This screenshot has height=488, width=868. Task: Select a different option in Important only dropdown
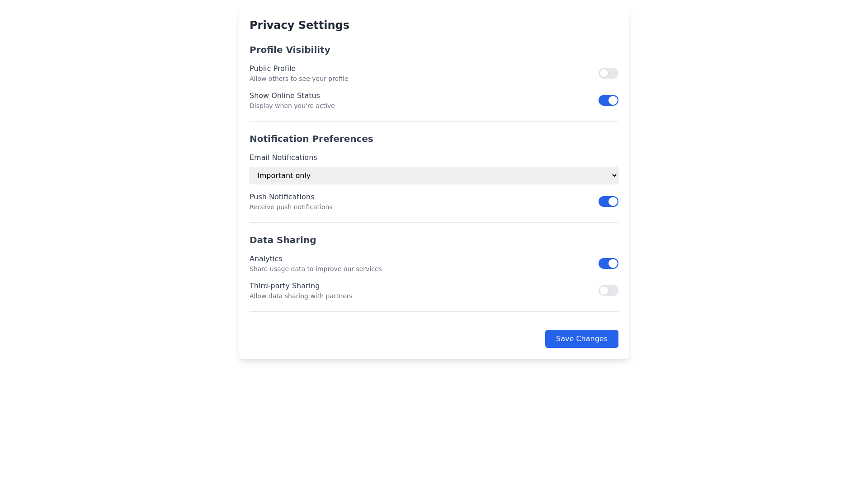click(x=434, y=175)
